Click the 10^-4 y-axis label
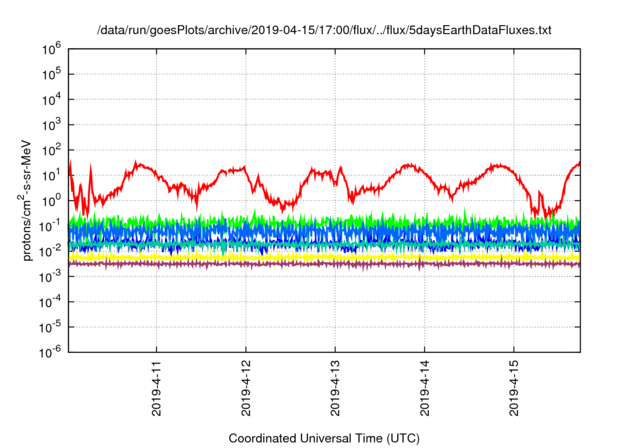This screenshot has height=448, width=640. pyautogui.click(x=50, y=302)
